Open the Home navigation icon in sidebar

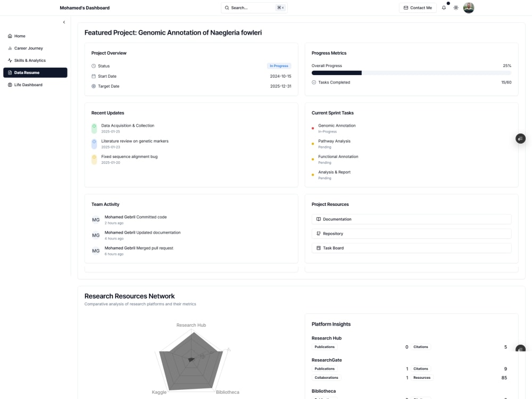pos(10,36)
